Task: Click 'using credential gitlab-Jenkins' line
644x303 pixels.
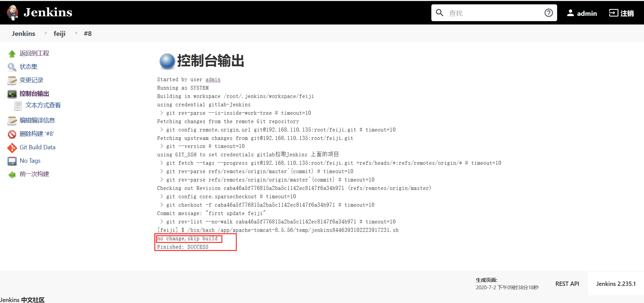Action: point(204,105)
